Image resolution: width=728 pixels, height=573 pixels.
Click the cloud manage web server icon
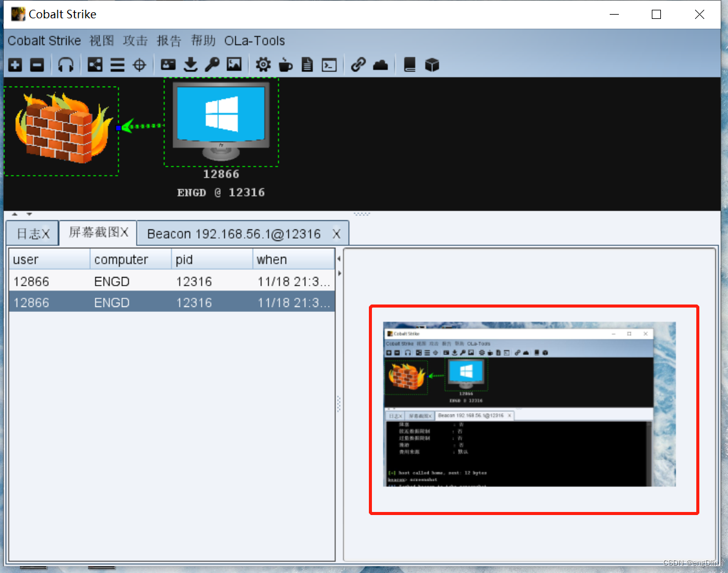380,65
